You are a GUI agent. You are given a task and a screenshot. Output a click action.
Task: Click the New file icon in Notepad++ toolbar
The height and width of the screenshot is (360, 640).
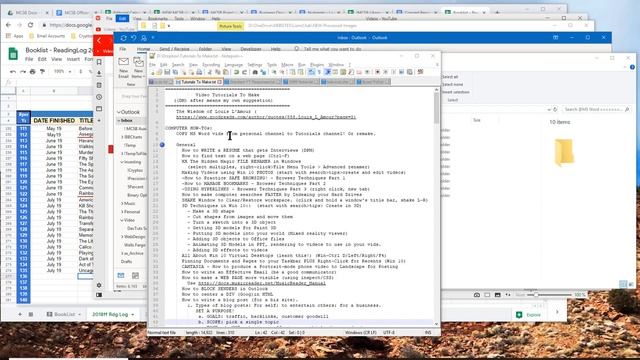152,72
